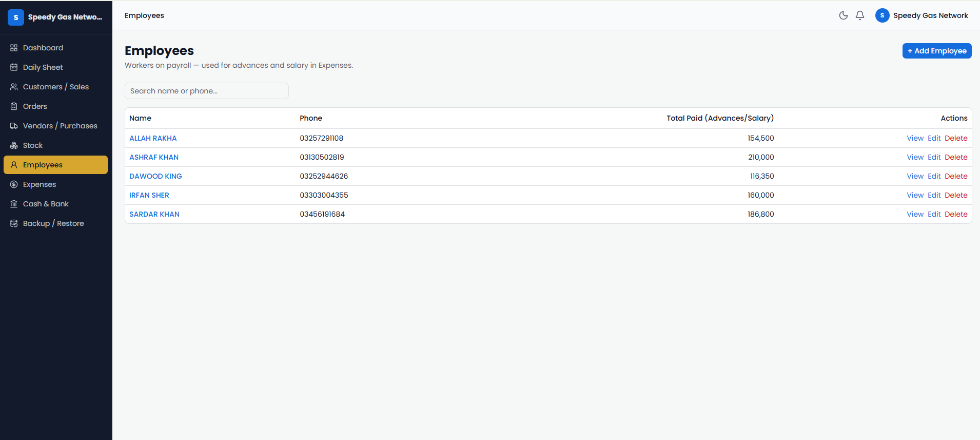Screen dimensions: 980x440
Task: Click the Cash & Bank building icon
Action: tap(14, 204)
